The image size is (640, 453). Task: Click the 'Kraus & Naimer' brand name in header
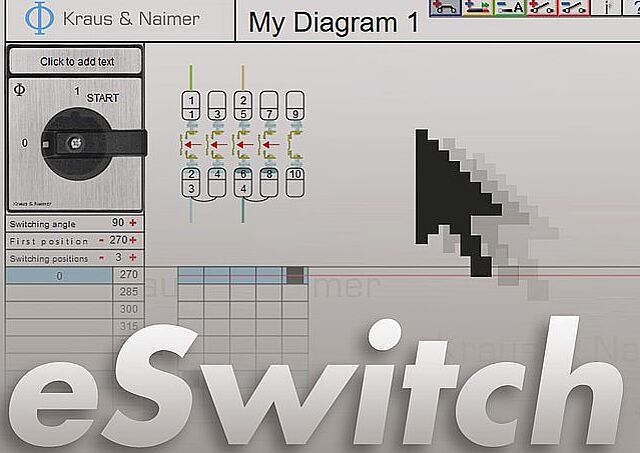131,19
